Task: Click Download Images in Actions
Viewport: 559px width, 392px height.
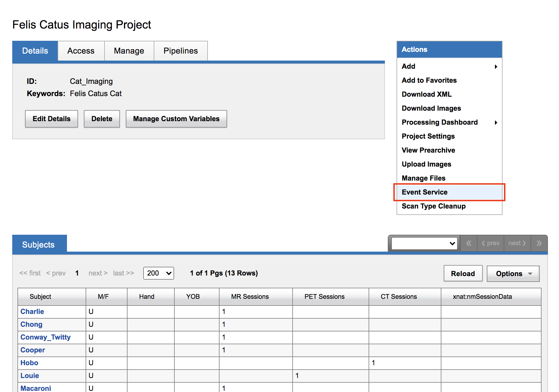Action: (x=431, y=108)
